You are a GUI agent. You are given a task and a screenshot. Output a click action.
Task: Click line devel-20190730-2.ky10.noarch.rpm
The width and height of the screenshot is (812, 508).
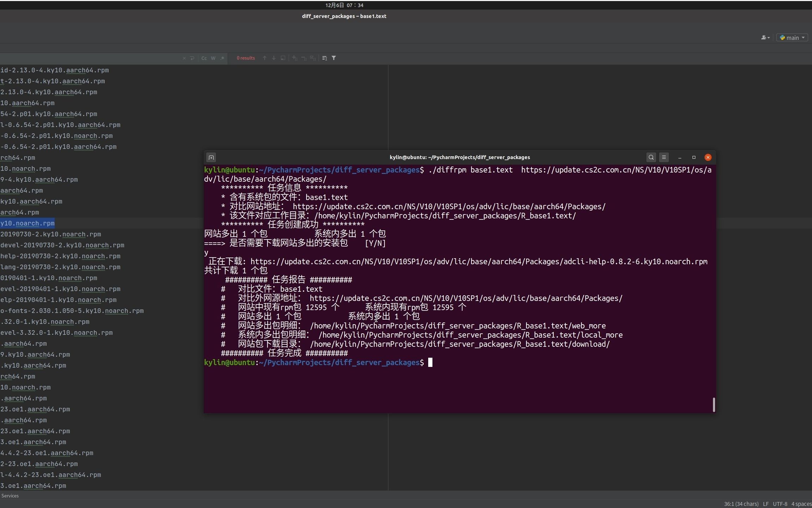(x=62, y=245)
